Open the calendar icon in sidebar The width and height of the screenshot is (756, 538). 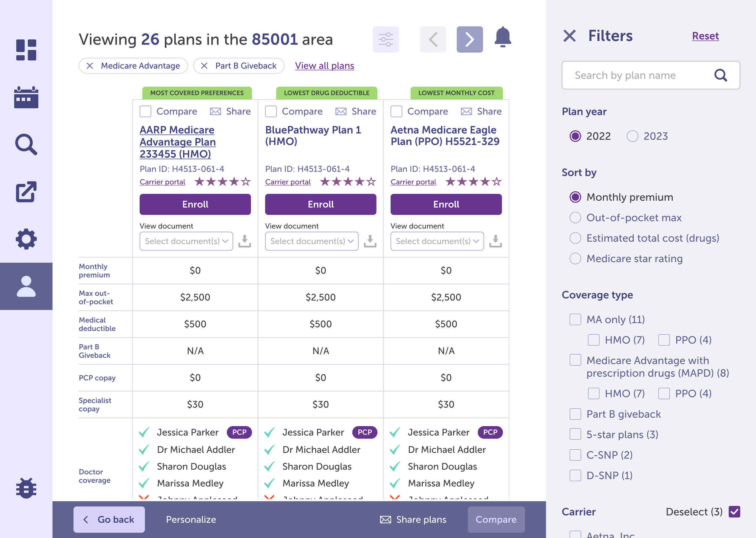(x=26, y=97)
